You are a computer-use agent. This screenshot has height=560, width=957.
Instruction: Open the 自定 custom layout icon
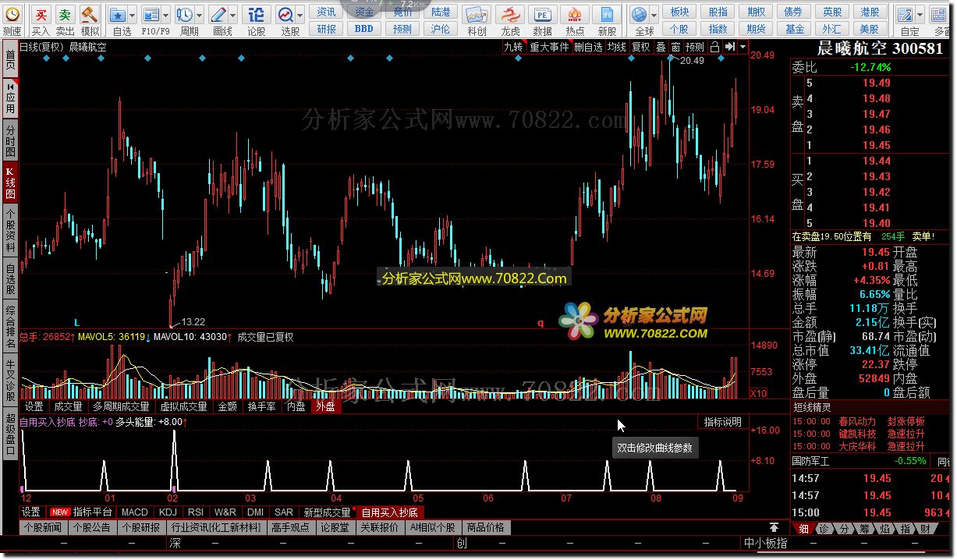click(x=905, y=15)
